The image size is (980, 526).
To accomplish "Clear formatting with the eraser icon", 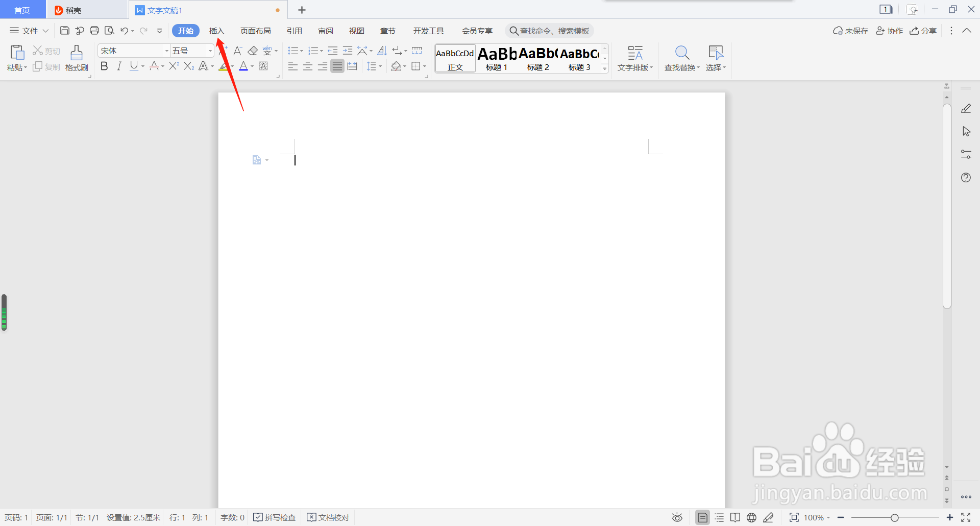I will pyautogui.click(x=253, y=51).
